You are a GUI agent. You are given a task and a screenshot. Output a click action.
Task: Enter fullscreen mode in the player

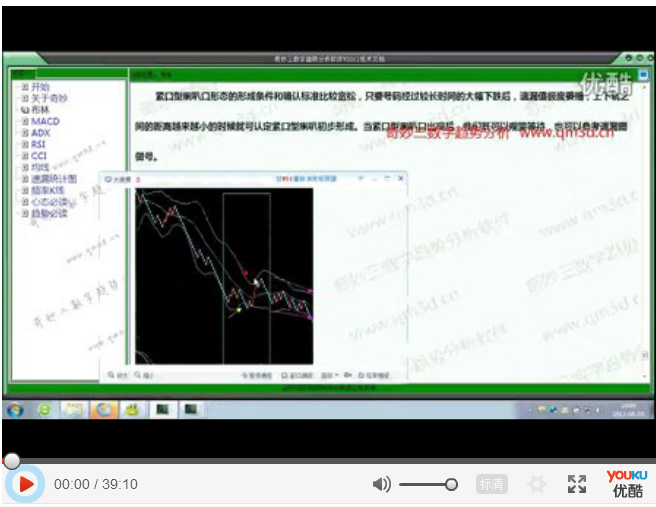(577, 485)
